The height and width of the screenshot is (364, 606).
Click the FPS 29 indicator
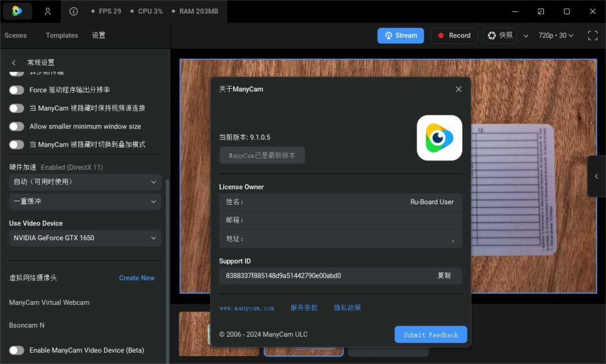point(107,11)
